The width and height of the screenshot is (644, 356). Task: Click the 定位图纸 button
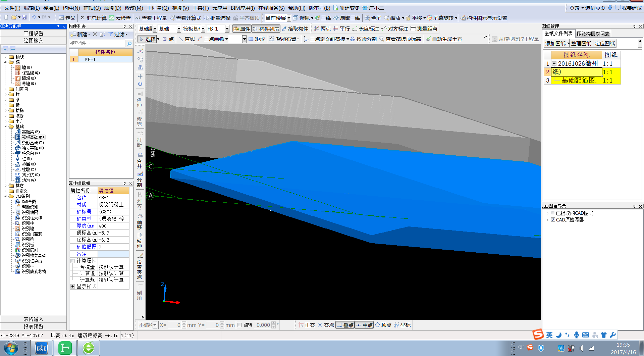[605, 43]
